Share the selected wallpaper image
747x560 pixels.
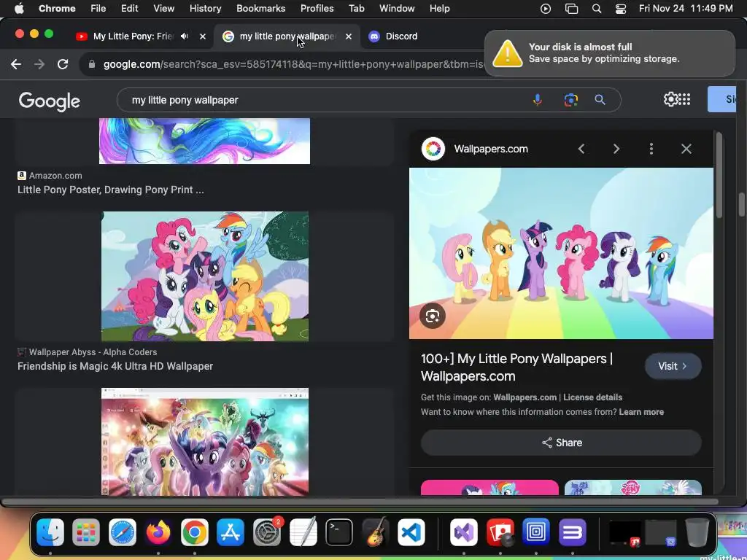pyautogui.click(x=561, y=443)
